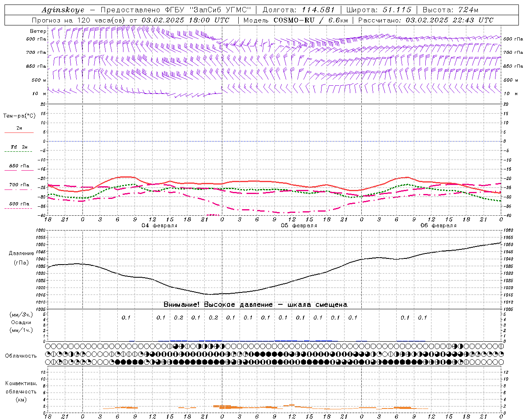Click the (мм/3ч.) precipitation unit label
The image size is (525, 420).
(x=21, y=315)
